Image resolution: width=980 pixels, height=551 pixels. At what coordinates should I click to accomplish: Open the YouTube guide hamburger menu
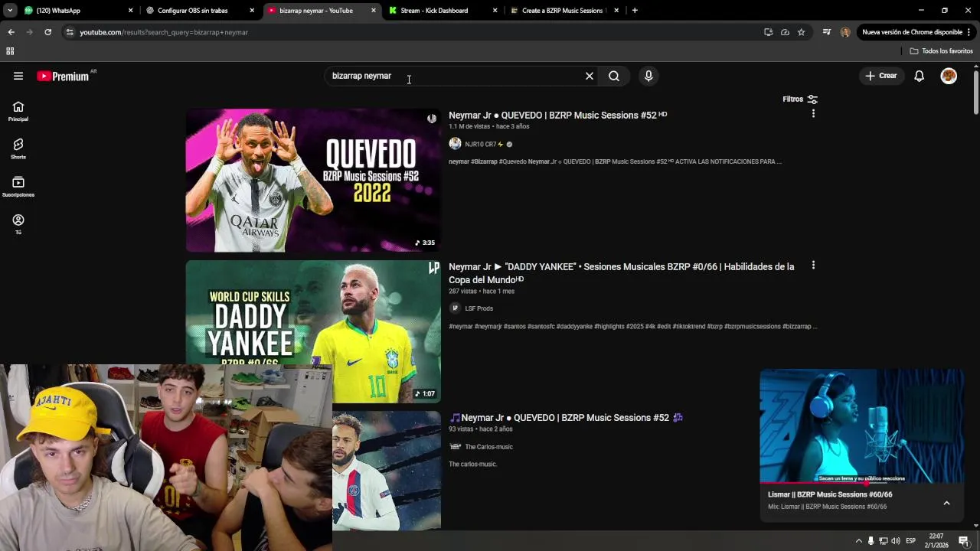point(18,76)
